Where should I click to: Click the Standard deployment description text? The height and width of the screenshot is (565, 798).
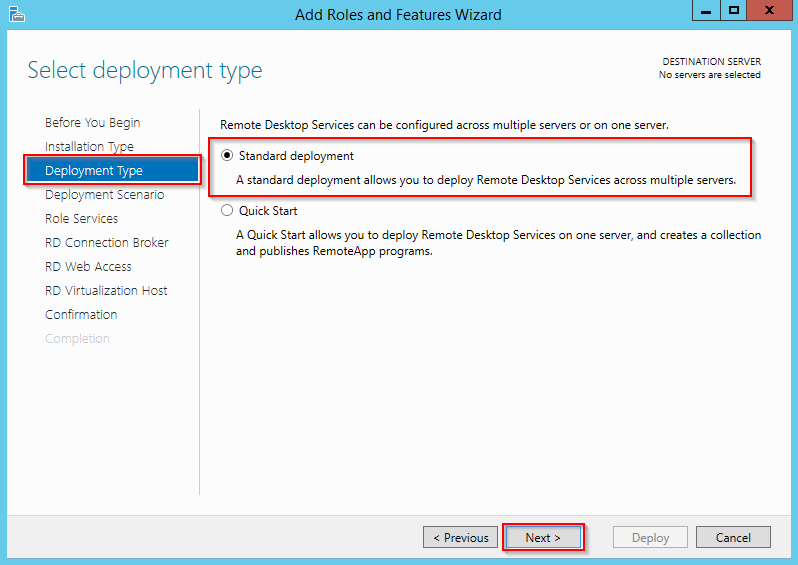click(486, 181)
